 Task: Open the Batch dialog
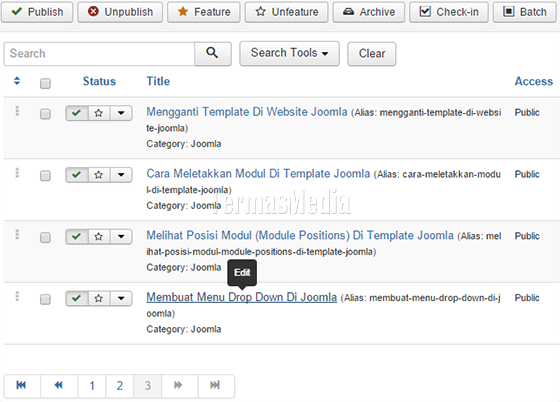pos(525,12)
